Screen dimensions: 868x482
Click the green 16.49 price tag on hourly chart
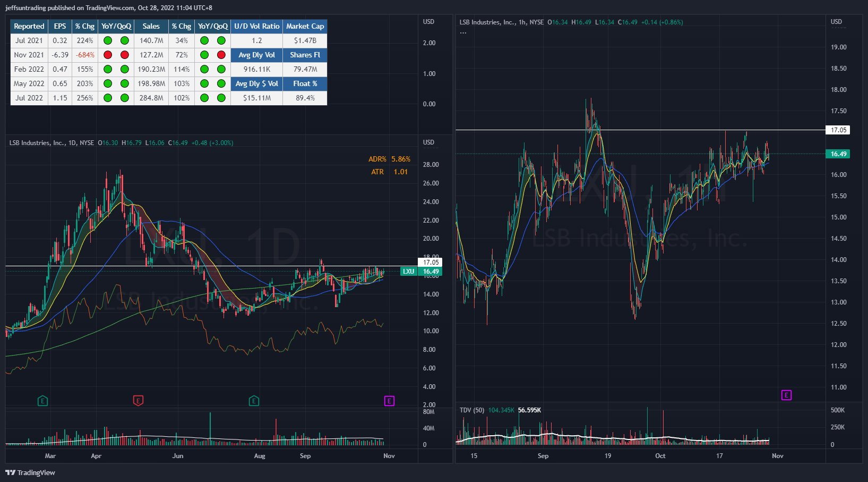coord(838,154)
